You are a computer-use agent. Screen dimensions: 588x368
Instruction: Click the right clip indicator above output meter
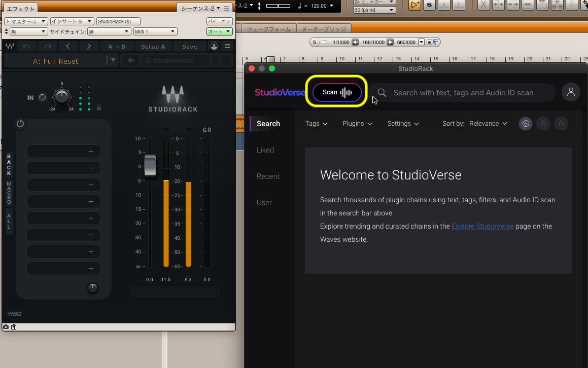189,130
